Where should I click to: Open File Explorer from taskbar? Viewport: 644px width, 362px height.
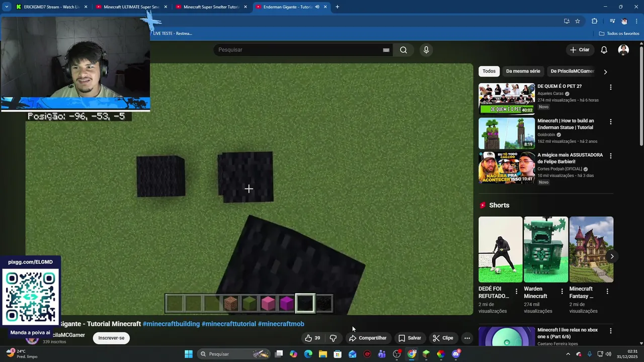[x=323, y=354]
